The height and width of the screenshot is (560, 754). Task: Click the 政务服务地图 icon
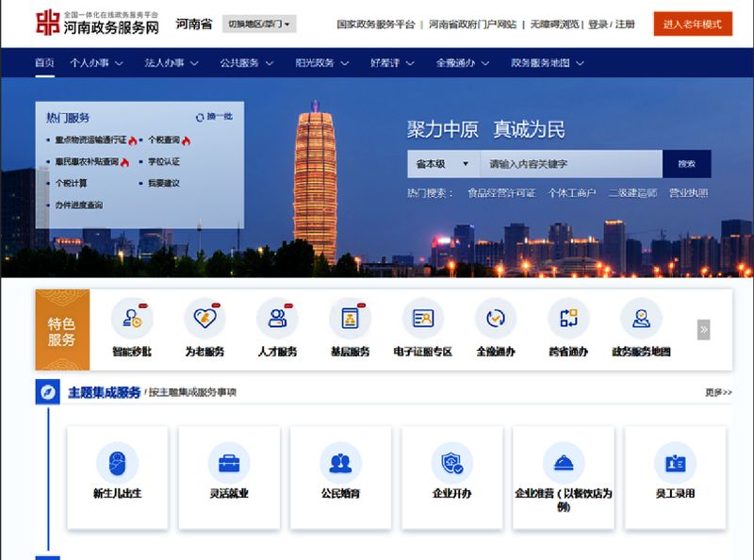point(641,319)
